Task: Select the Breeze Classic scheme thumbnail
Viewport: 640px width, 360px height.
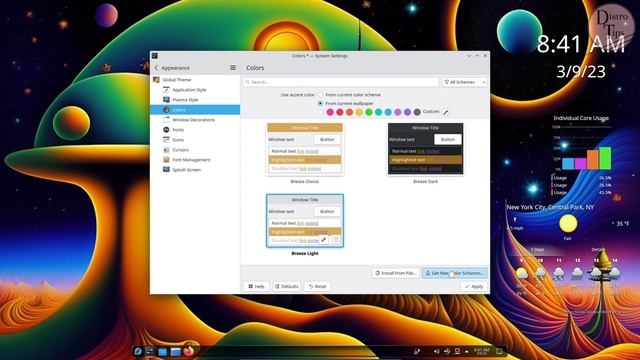Action: click(305, 149)
